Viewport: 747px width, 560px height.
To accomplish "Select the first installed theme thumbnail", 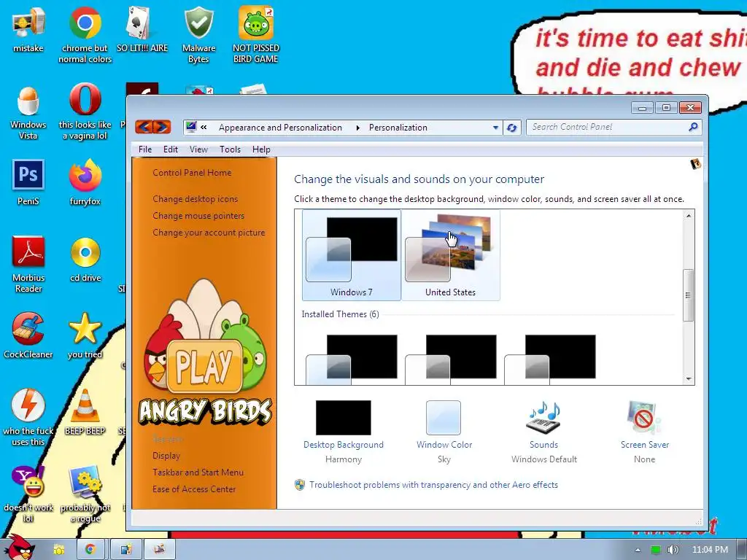I will click(352, 359).
